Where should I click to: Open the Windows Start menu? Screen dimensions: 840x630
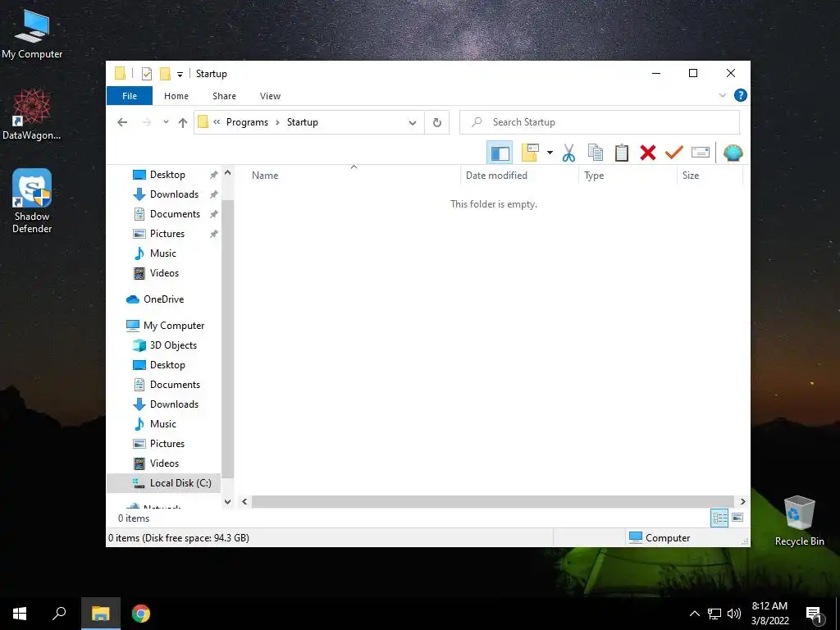20,614
